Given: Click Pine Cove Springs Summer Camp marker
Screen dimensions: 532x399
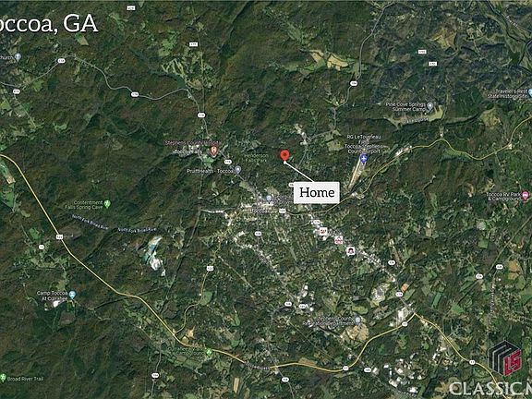Looking at the screenshot, I should tap(429, 106).
